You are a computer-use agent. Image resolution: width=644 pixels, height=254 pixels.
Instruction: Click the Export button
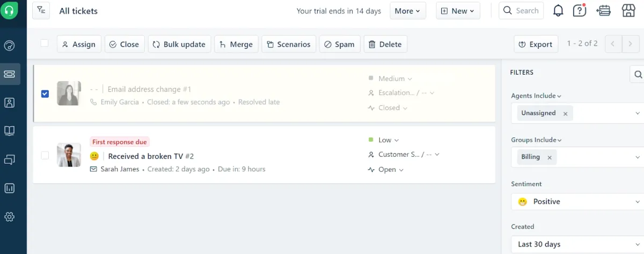click(535, 44)
